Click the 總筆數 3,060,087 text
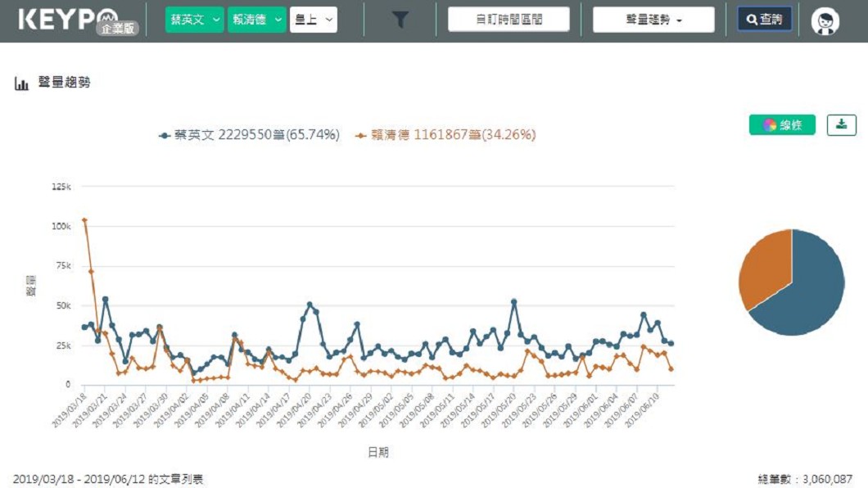Image resolution: width=868 pixels, height=488 pixels. 805,479
